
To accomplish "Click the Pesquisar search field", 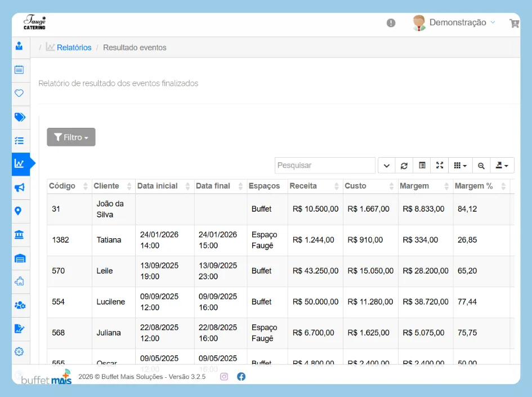I will 325,166.
